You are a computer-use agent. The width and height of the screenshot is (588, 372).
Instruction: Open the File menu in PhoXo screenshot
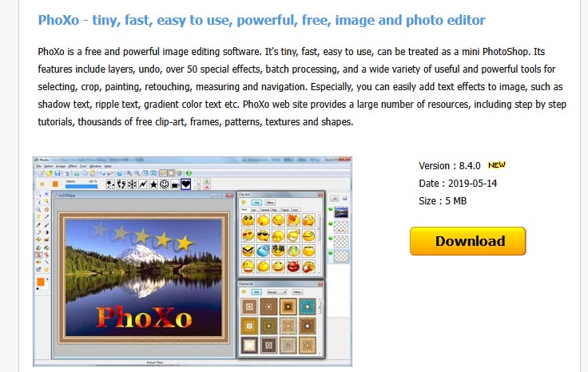point(38,166)
